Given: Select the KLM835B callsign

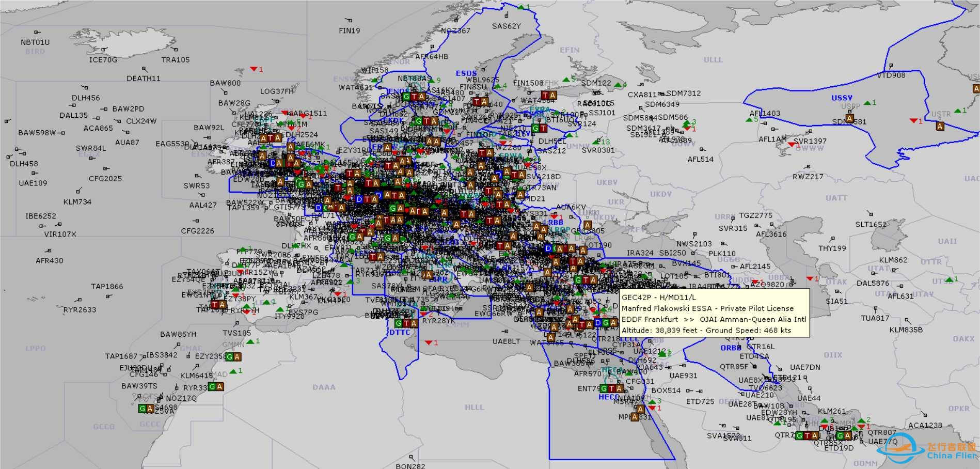Looking at the screenshot, I should (x=906, y=330).
